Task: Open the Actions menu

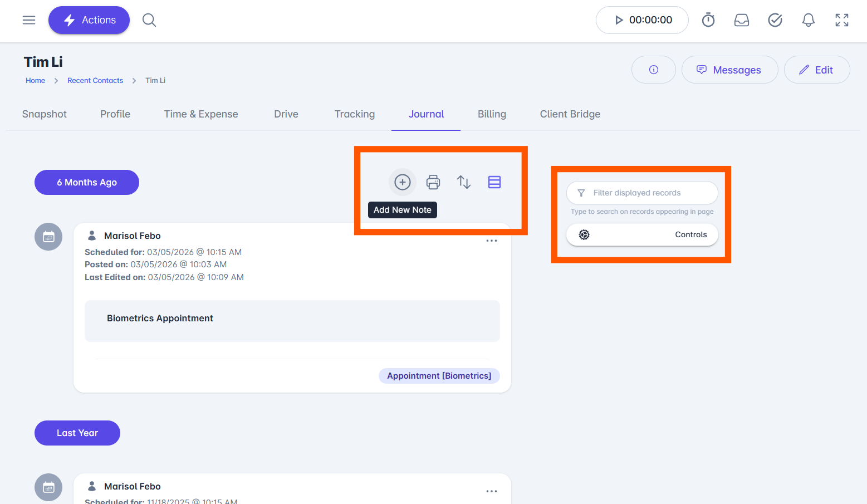Action: (x=89, y=20)
